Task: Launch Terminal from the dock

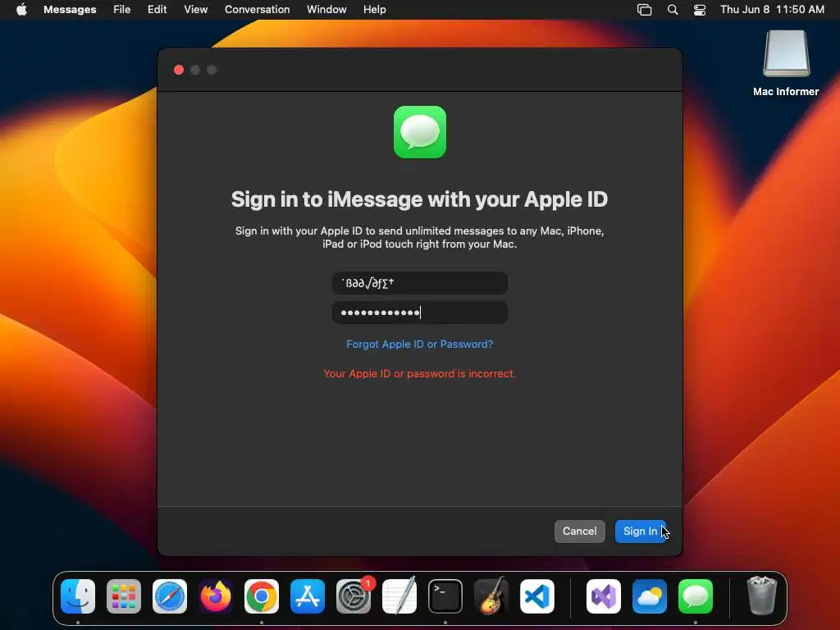Action: [x=445, y=596]
